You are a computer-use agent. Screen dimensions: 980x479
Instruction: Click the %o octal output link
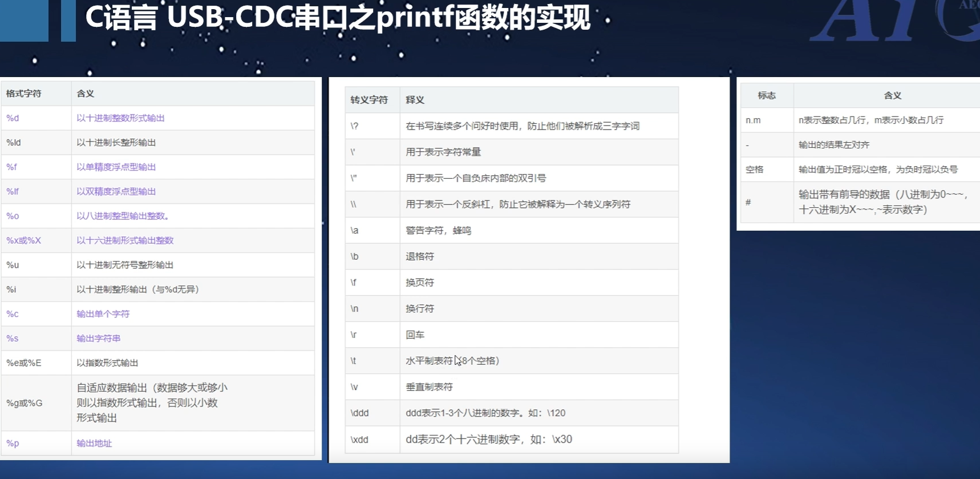point(13,216)
